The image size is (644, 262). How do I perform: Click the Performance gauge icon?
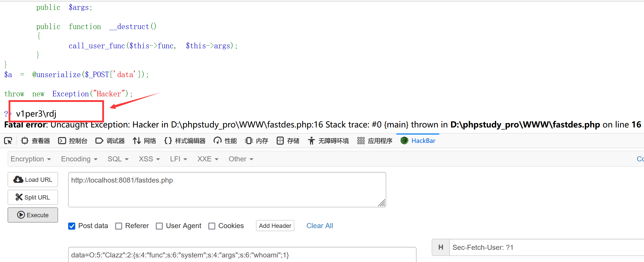[217, 141]
